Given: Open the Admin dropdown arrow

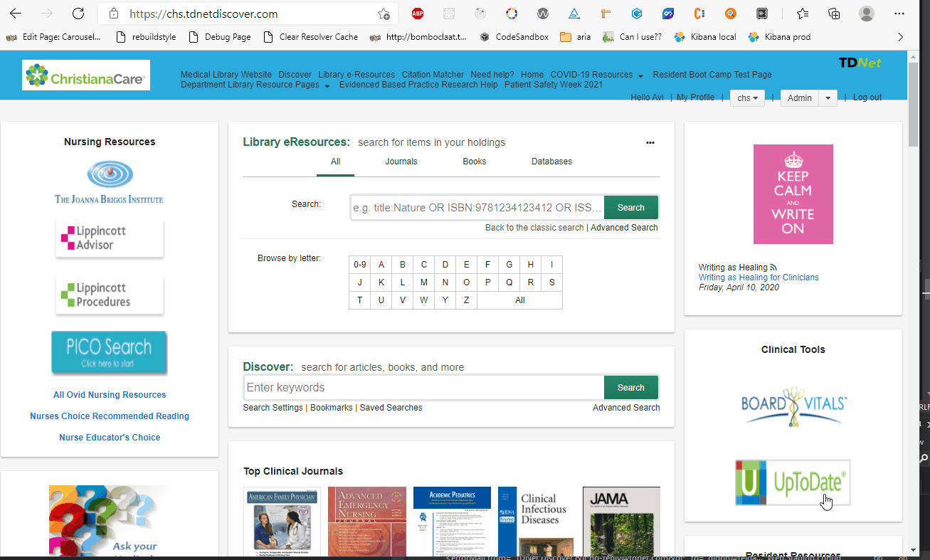Looking at the screenshot, I should [x=828, y=98].
